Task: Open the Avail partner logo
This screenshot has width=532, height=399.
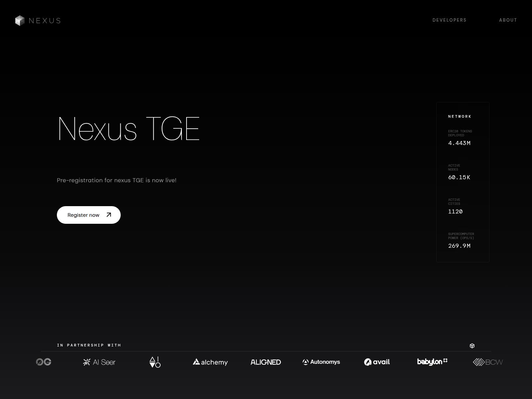Action: 377,362
